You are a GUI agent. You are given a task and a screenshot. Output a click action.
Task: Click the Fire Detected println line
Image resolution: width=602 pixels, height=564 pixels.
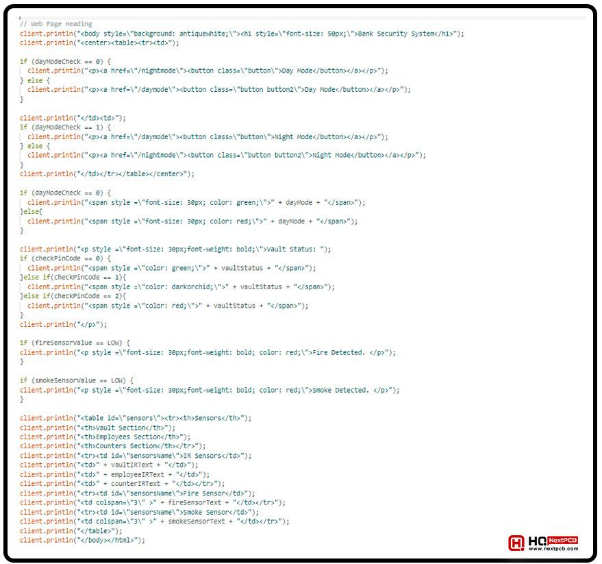click(212, 352)
